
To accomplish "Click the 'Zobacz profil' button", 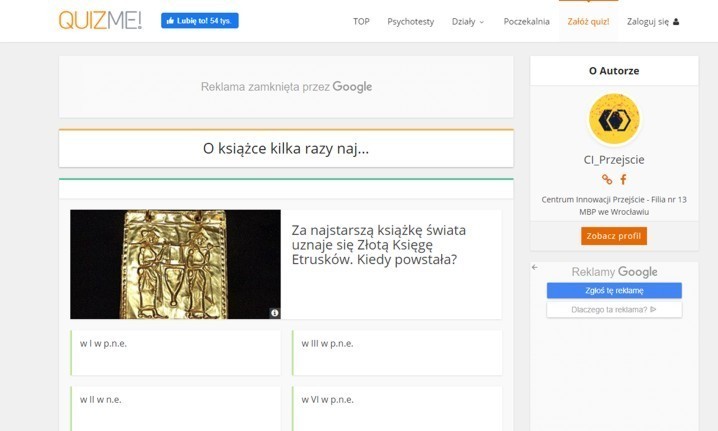I will point(614,236).
